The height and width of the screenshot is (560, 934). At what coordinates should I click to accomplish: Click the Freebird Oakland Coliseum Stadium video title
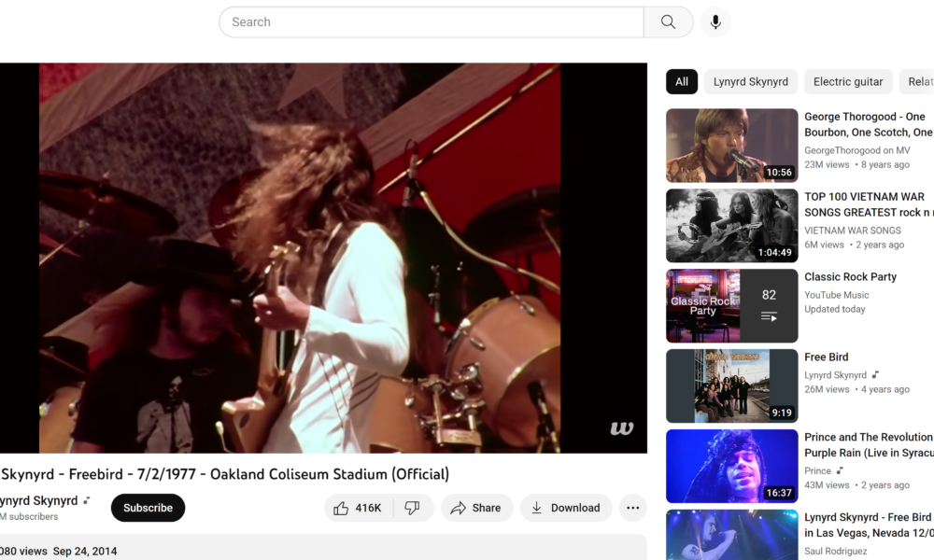coord(224,474)
